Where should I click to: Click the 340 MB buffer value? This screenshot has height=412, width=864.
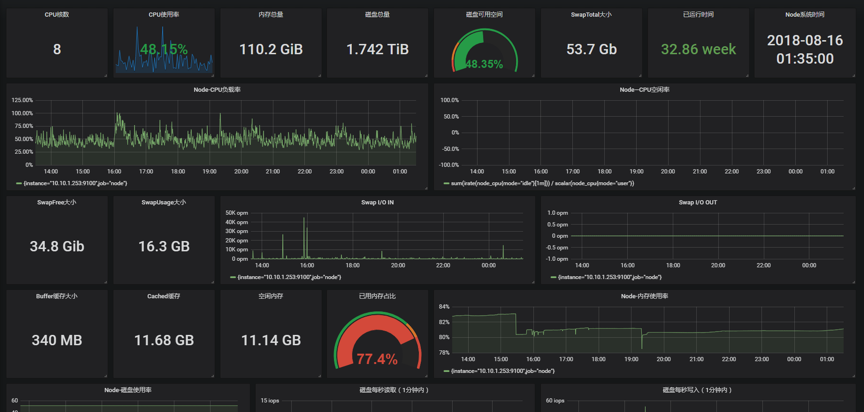pyautogui.click(x=57, y=340)
